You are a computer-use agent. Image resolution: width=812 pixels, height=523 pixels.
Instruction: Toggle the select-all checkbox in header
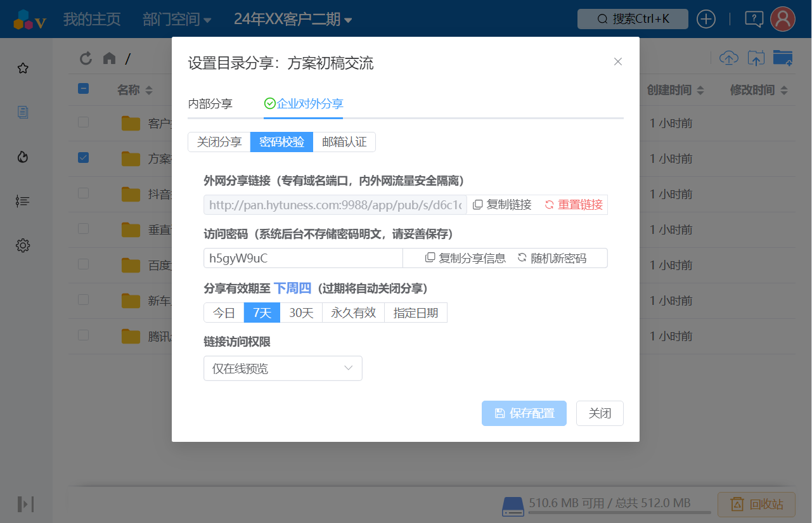(83, 89)
